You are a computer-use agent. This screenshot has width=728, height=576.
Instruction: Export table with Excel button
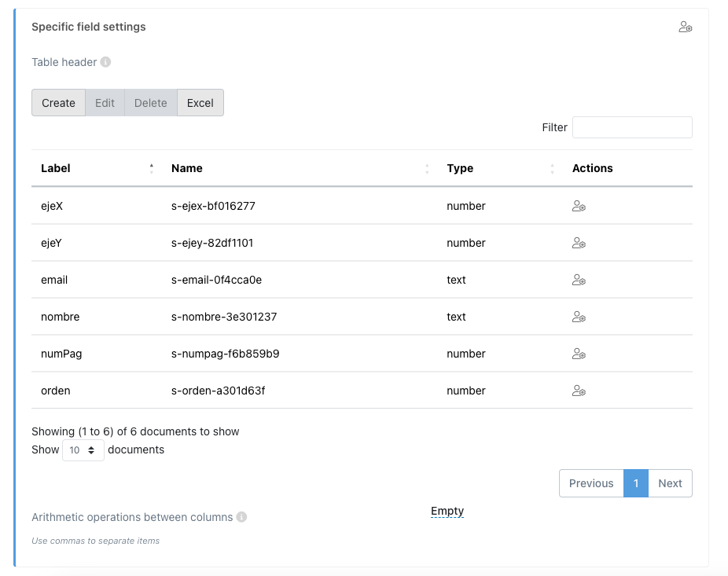point(200,103)
